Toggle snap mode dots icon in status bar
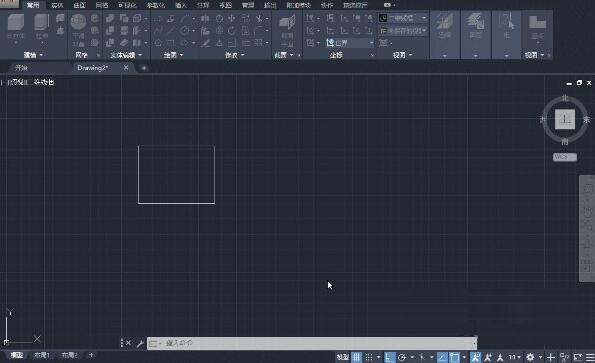The height and width of the screenshot is (363, 595). (369, 357)
